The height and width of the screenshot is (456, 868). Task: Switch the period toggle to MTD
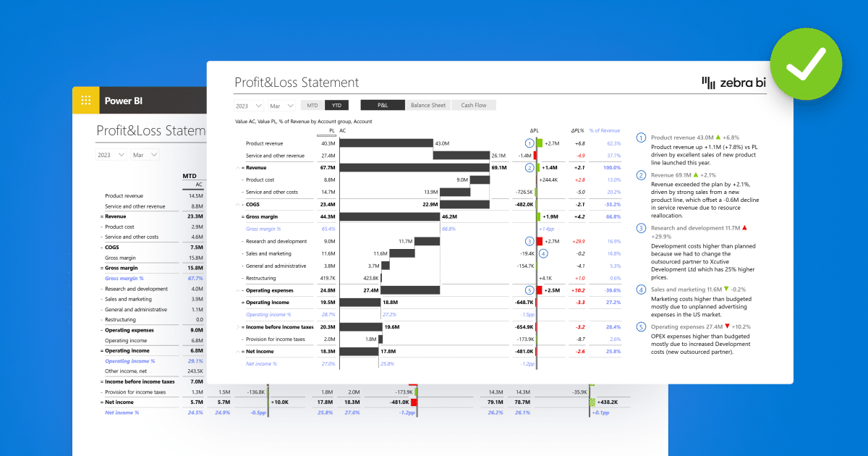pyautogui.click(x=312, y=105)
